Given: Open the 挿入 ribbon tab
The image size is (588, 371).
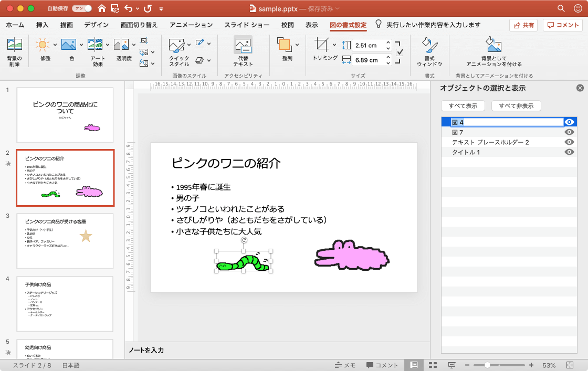Looking at the screenshot, I should click(x=43, y=25).
